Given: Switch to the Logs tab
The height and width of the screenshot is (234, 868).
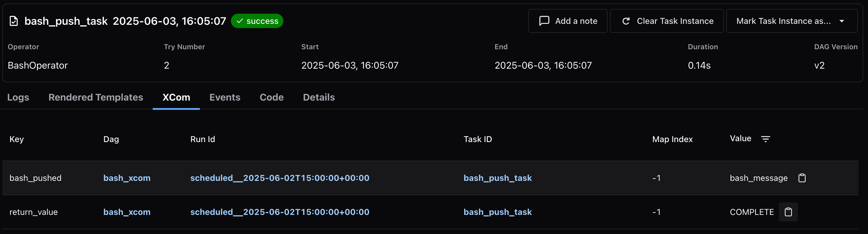Looking at the screenshot, I should tap(18, 97).
